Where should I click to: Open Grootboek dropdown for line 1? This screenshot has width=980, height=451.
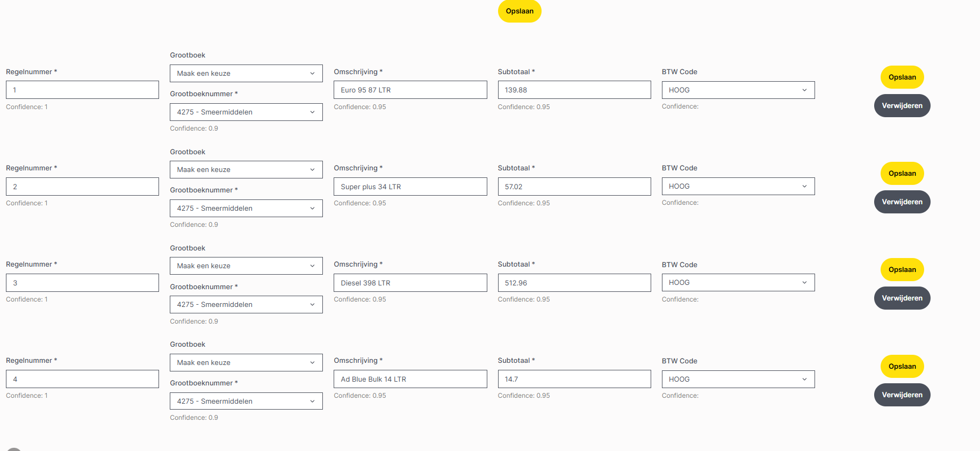(246, 74)
